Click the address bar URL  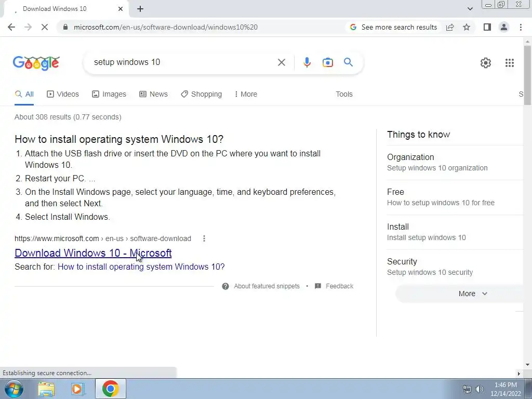point(166,27)
